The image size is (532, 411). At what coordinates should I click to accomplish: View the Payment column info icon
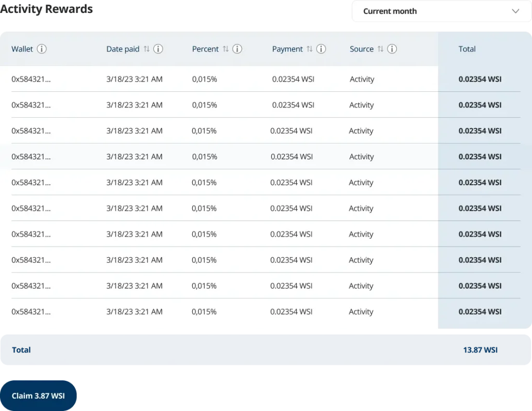[321, 49]
